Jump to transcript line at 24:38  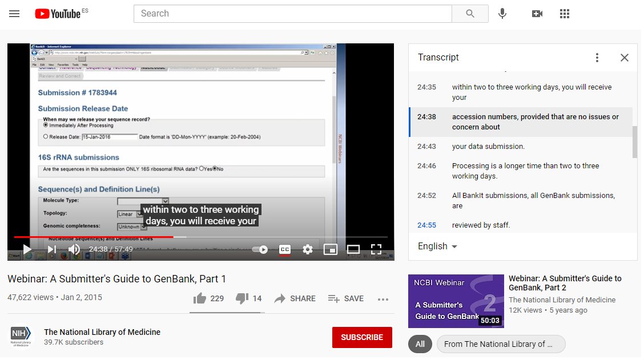pyautogui.click(x=521, y=122)
